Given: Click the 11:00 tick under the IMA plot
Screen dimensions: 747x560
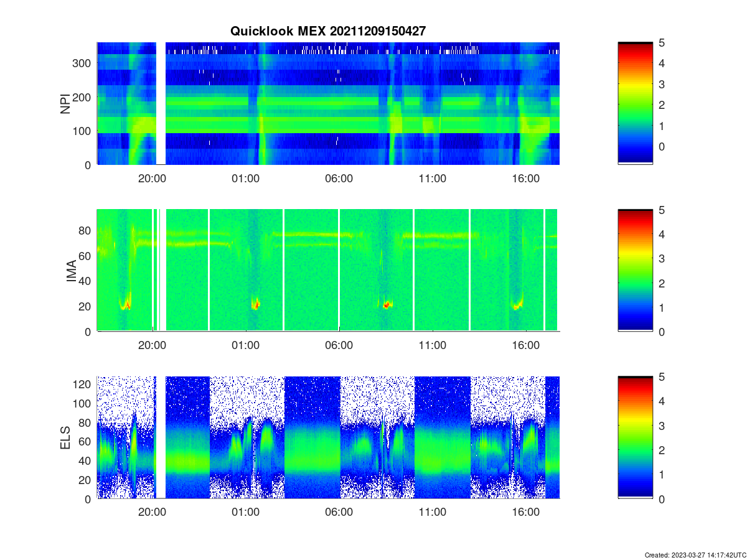Looking at the screenshot, I should click(432, 345).
